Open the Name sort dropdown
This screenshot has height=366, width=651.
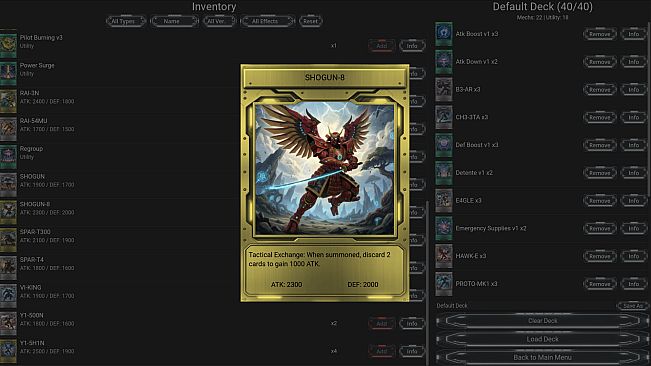point(174,21)
